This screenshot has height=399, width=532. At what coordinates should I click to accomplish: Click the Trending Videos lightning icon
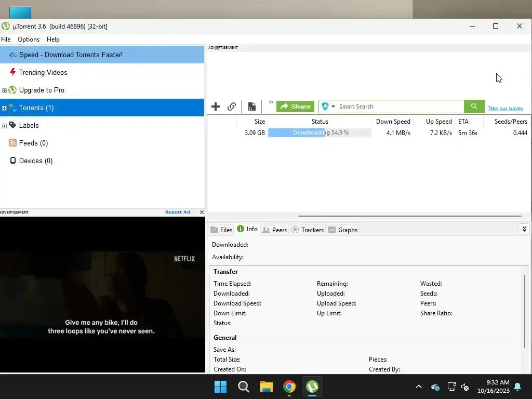(x=12, y=72)
